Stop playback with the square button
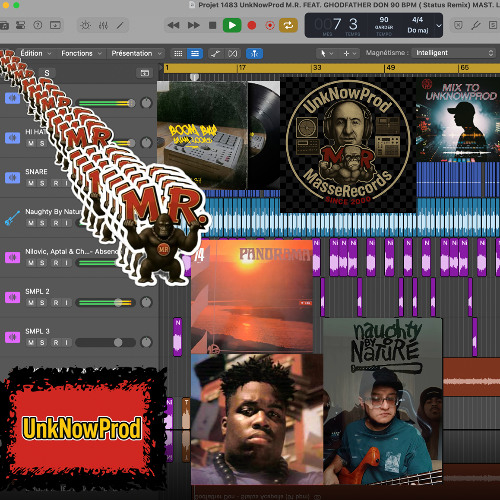 point(212,25)
